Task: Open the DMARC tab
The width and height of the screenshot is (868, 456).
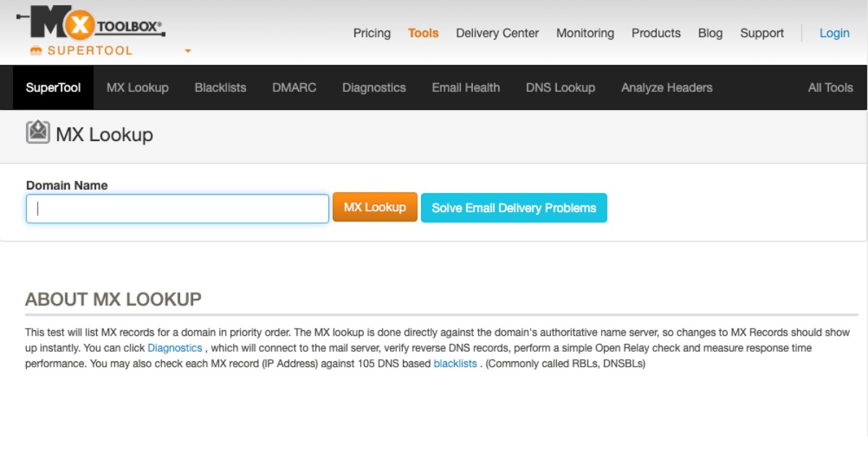Action: (x=294, y=88)
